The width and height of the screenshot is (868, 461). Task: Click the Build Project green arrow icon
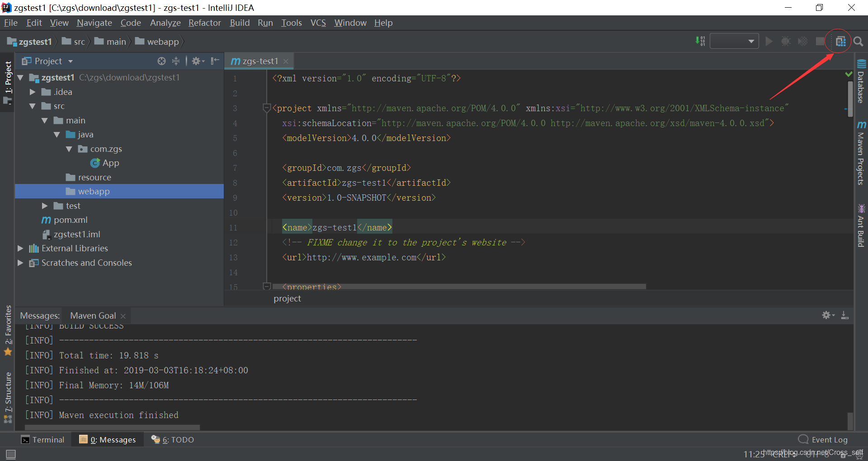tap(700, 42)
